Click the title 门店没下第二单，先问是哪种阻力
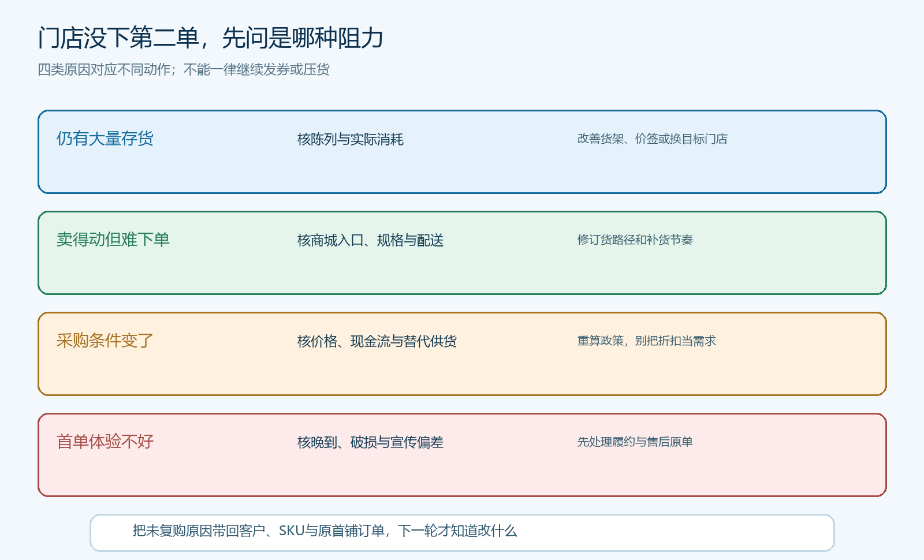Image resolution: width=924 pixels, height=560 pixels. tap(211, 38)
